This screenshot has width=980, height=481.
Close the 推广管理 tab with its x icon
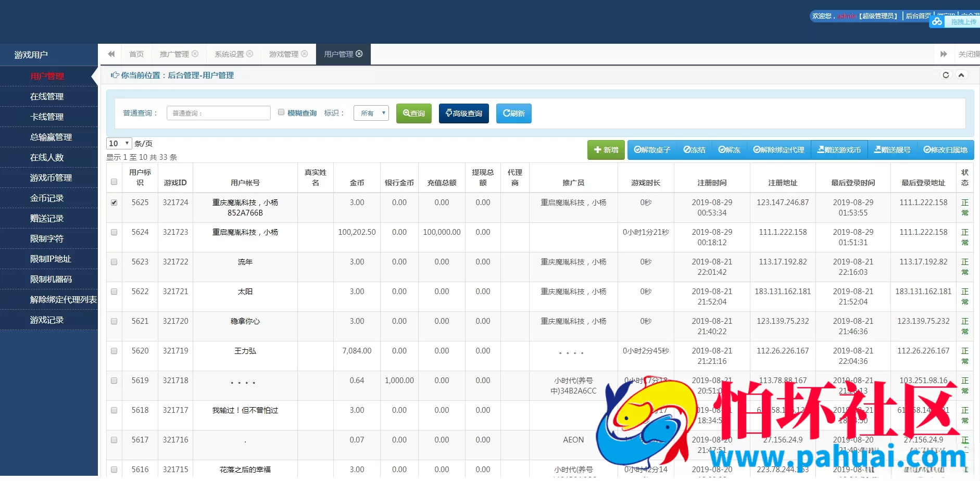[x=195, y=54]
